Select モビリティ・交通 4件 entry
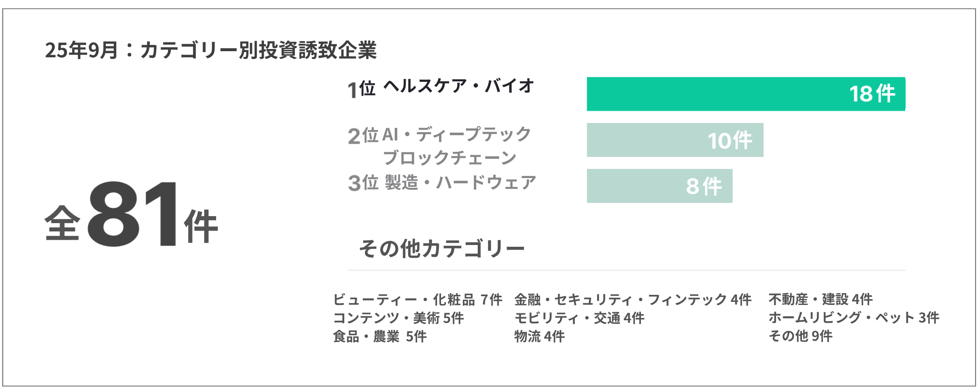 point(579,318)
